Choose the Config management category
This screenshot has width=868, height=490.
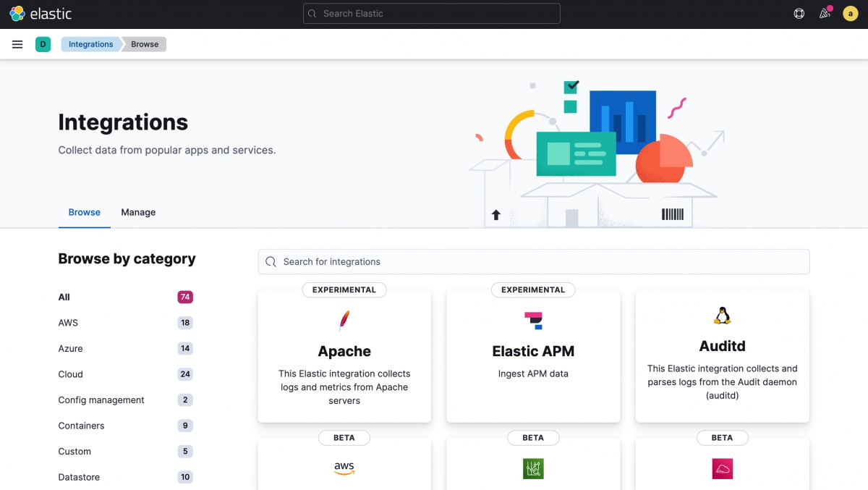(x=101, y=400)
